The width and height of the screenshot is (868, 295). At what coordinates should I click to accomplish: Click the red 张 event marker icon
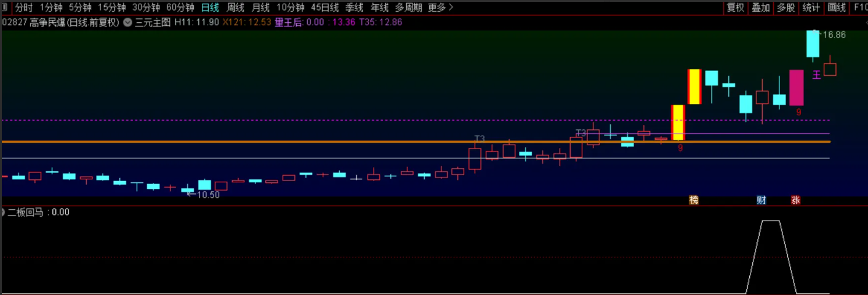pyautogui.click(x=795, y=200)
